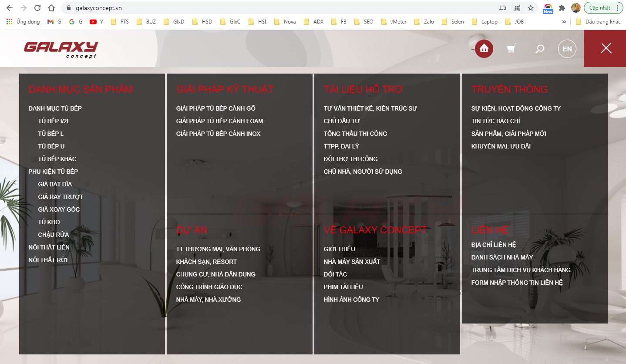The width and height of the screenshot is (626, 364).
Task: Open the Zalo bookmark folder
Action: [x=424, y=22]
